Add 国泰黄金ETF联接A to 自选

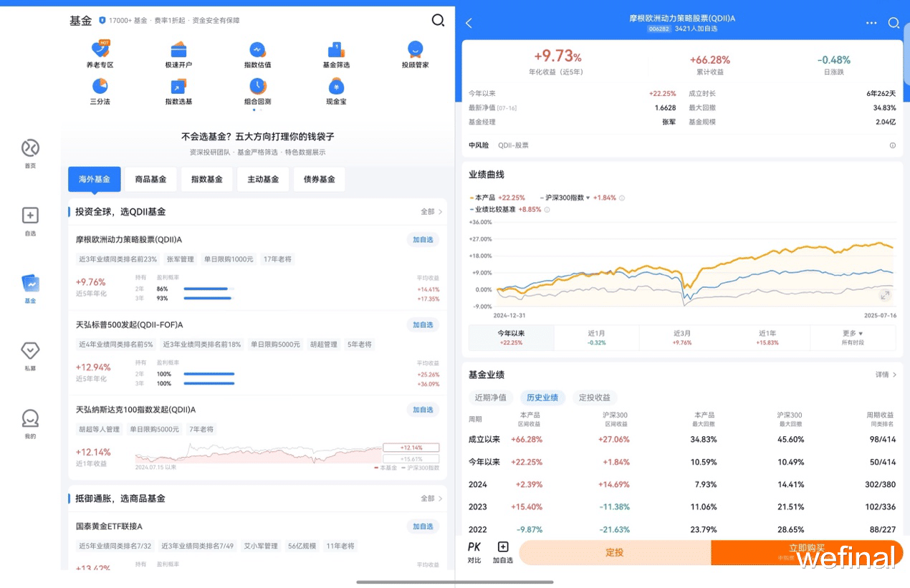pyautogui.click(x=423, y=526)
